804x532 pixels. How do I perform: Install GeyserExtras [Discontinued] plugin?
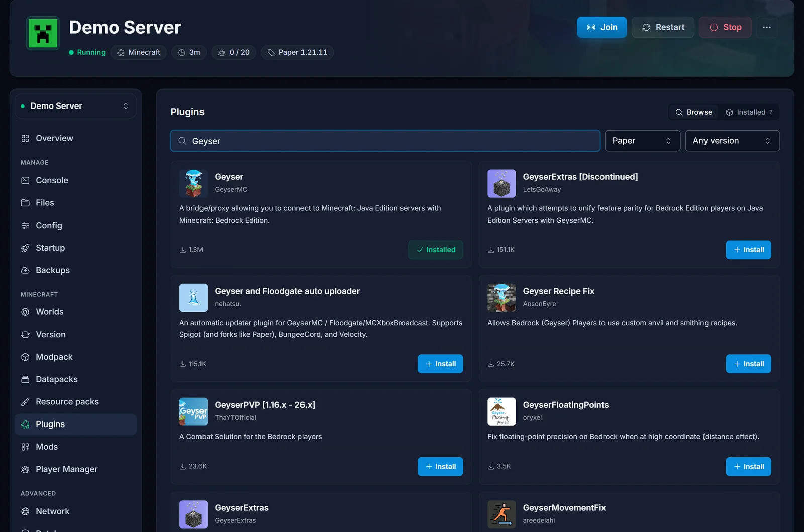click(x=748, y=250)
